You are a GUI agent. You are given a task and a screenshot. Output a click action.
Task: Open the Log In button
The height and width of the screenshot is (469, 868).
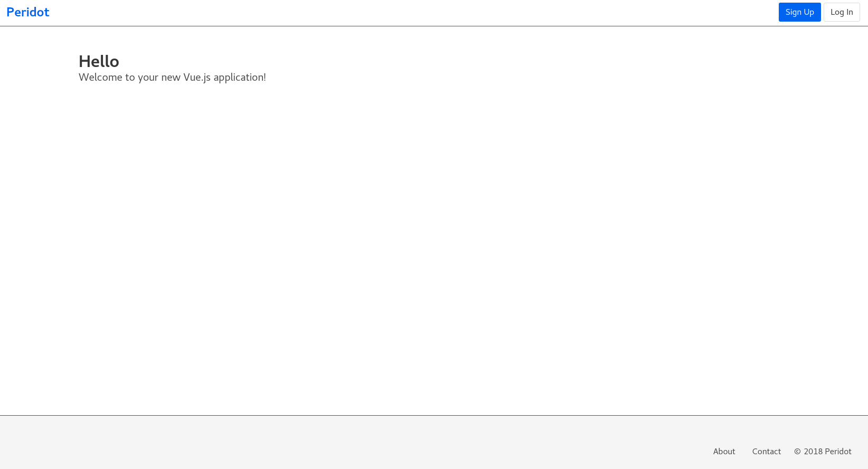[842, 12]
